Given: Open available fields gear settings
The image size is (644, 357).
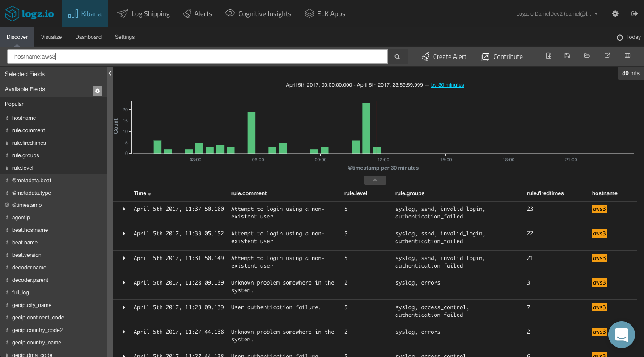Looking at the screenshot, I should click(97, 91).
